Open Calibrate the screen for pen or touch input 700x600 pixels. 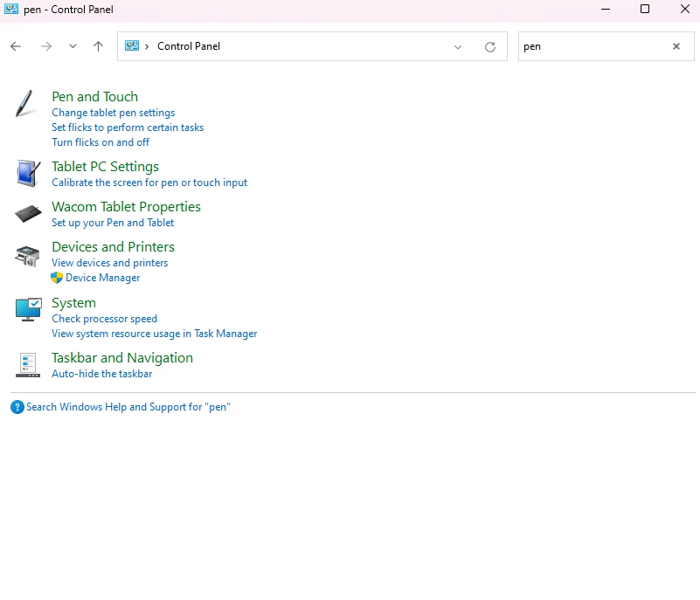click(x=149, y=183)
